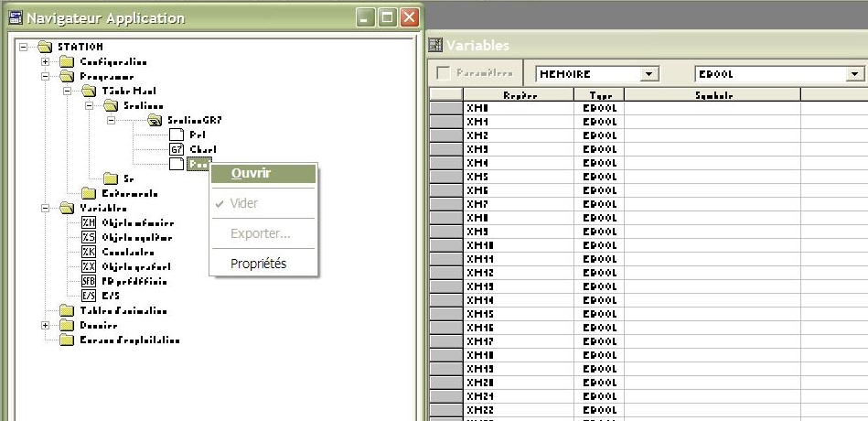Maximize the Navigateur Application window
This screenshot has height=421, width=868.
pos(387,17)
